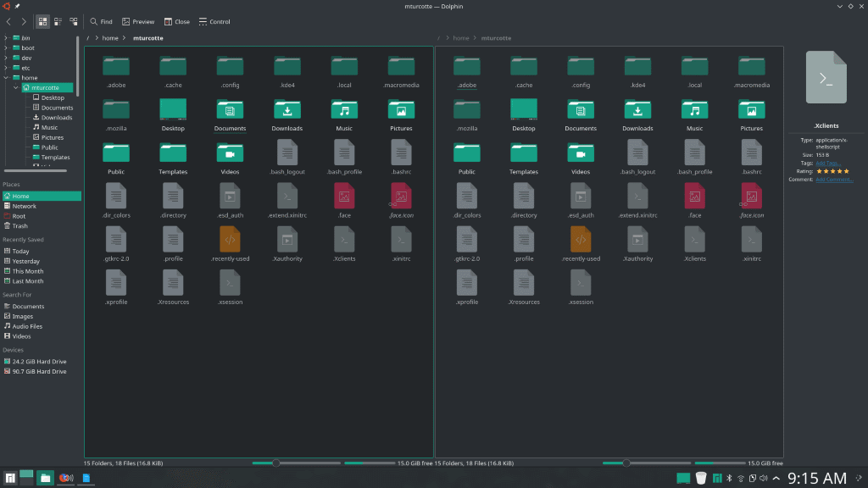Switch to details view mode
The width and height of the screenshot is (868, 488).
[73, 21]
